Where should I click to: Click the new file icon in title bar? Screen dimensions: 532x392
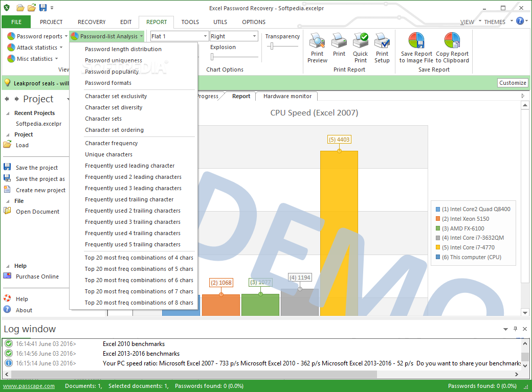pyautogui.click(x=20, y=8)
